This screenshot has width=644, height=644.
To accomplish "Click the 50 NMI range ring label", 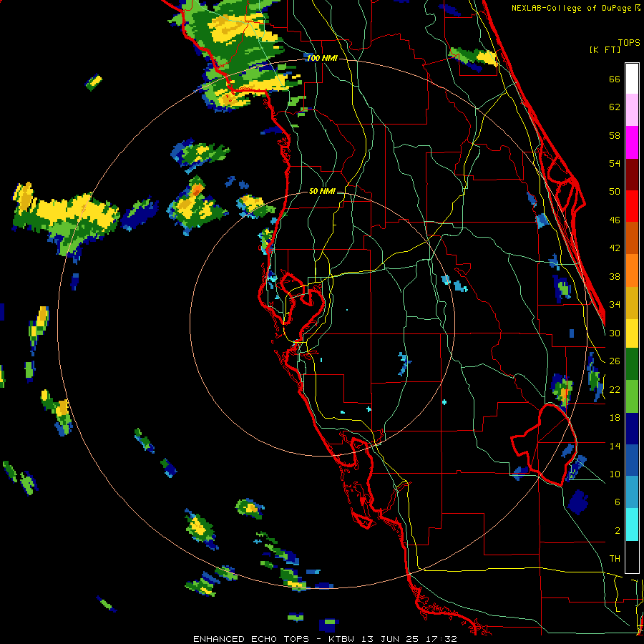I will [322, 191].
